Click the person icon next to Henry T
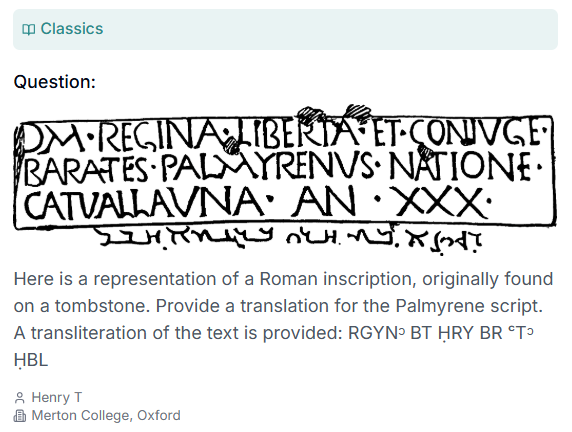 [x=20, y=398]
